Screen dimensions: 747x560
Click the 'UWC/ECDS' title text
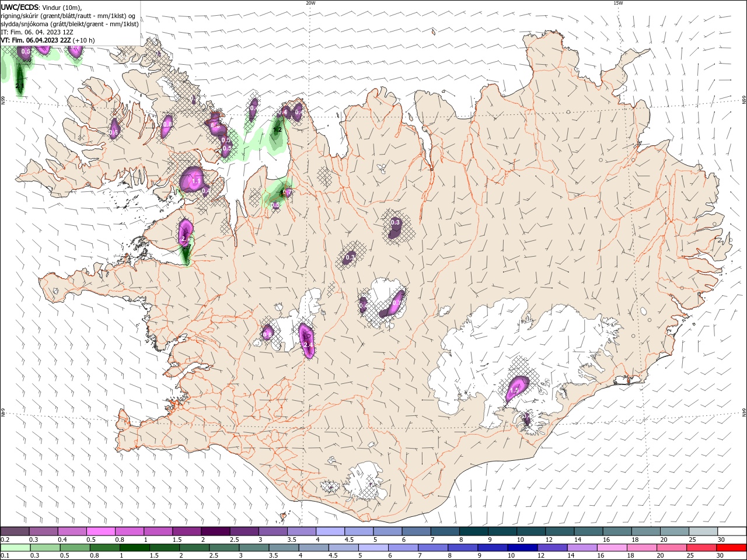[x=20, y=7]
